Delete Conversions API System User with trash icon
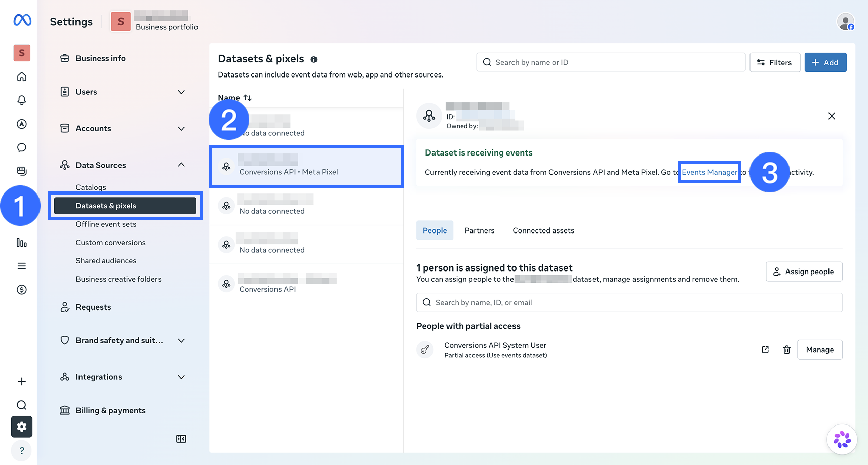The width and height of the screenshot is (868, 465). pos(787,350)
